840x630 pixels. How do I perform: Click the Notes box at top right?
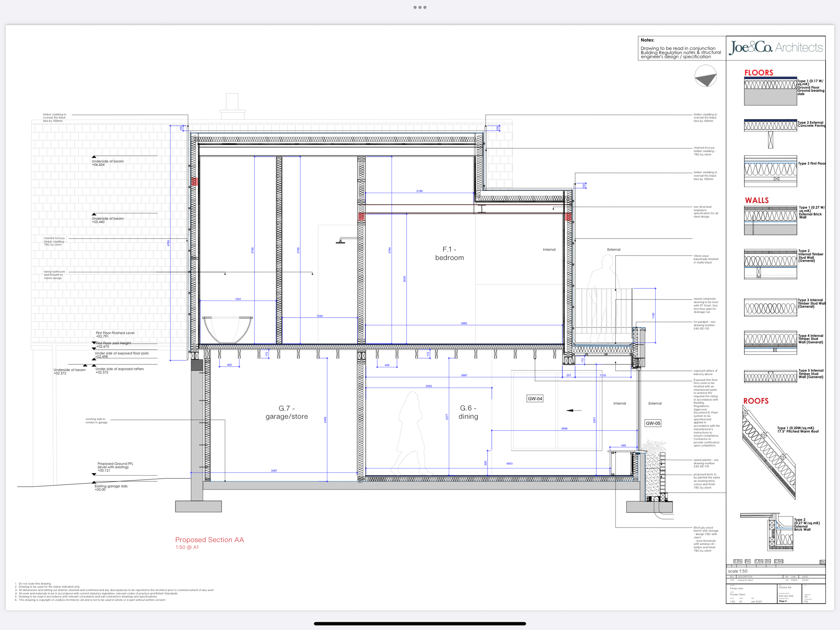[x=681, y=48]
